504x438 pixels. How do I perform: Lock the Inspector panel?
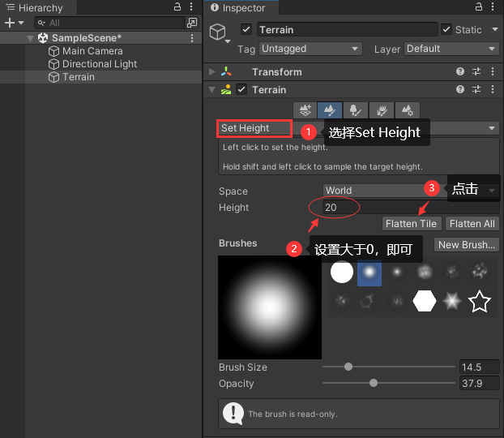479,6
